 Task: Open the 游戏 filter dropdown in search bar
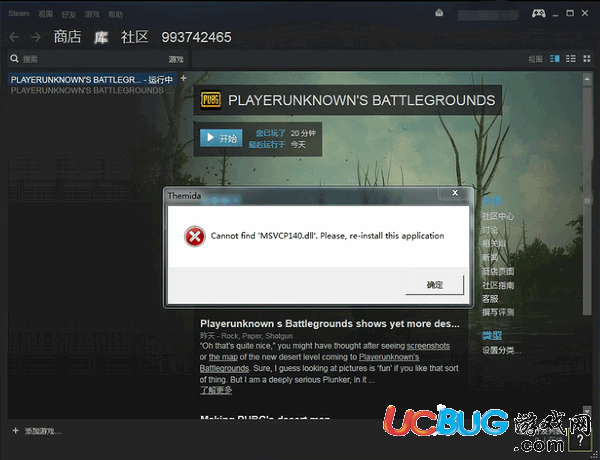click(x=176, y=59)
